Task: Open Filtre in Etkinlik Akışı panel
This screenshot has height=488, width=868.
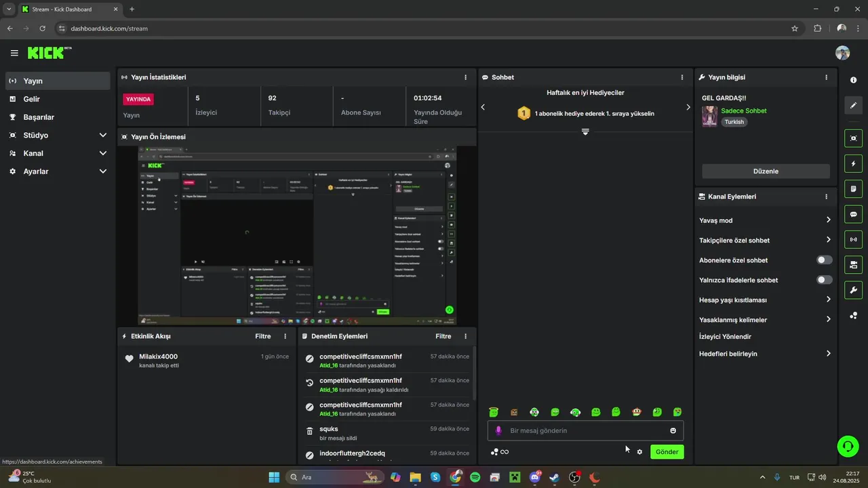Action: tap(263, 336)
